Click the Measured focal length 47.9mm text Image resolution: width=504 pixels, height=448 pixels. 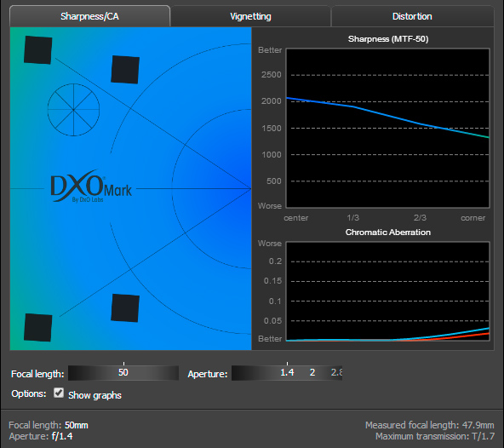[429, 425]
